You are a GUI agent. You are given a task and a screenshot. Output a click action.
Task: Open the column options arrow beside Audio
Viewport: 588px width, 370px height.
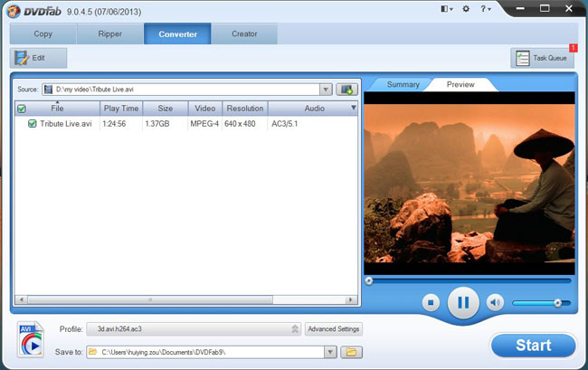[x=353, y=108]
